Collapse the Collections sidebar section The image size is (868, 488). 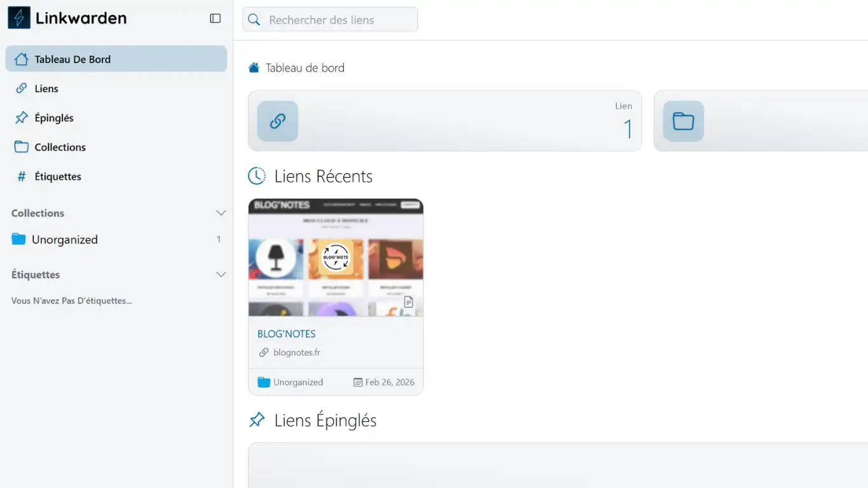click(221, 213)
